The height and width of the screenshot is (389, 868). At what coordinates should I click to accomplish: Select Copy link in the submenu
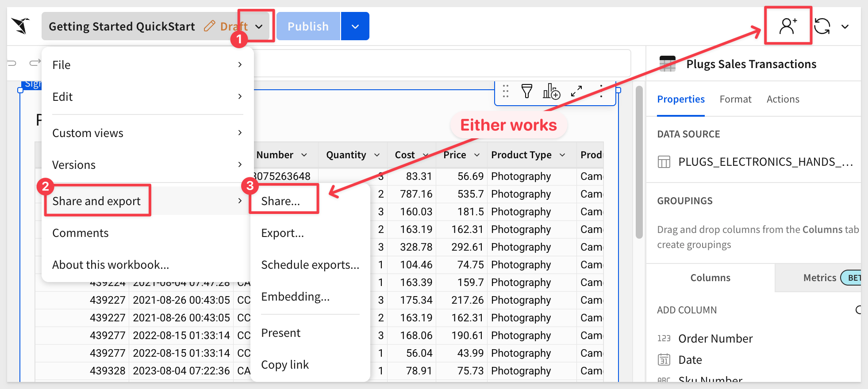[x=310, y=365]
